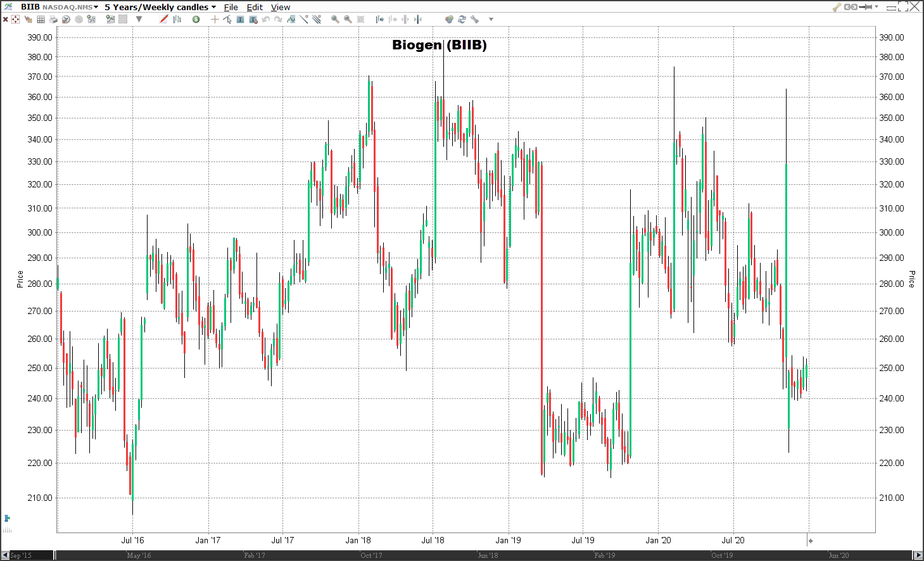Toggle the pushpin pin-window icon
The image size is (924, 561).
click(865, 7)
